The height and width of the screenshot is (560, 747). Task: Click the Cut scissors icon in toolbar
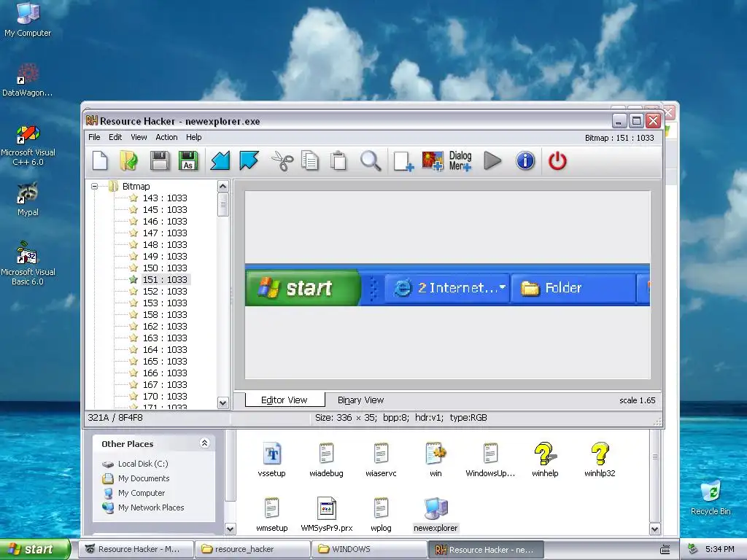[282, 161]
